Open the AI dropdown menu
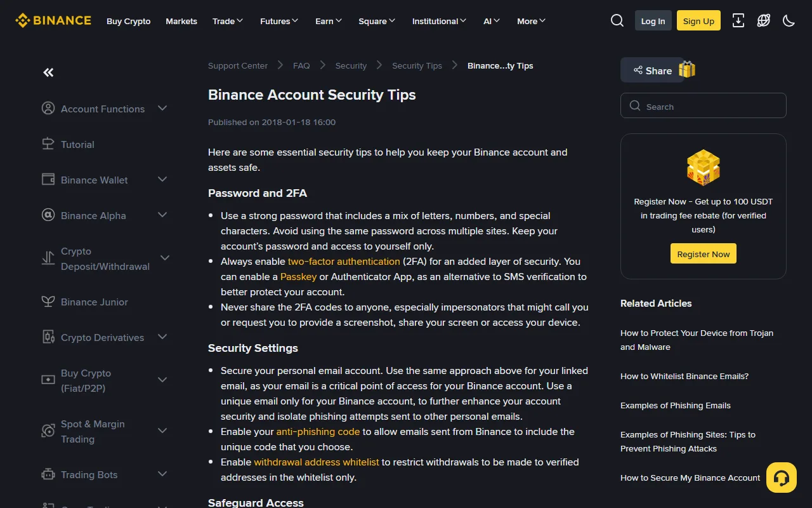812x508 pixels. point(492,21)
